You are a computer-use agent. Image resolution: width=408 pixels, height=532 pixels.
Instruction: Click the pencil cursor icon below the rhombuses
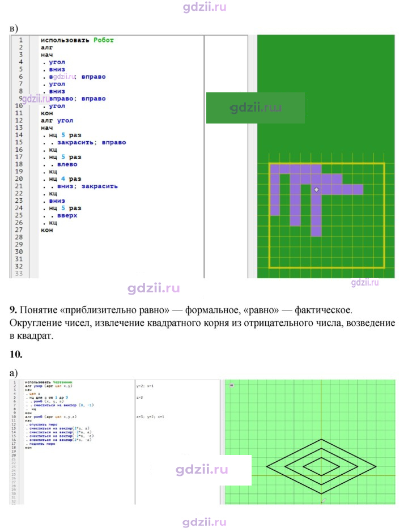click(324, 500)
